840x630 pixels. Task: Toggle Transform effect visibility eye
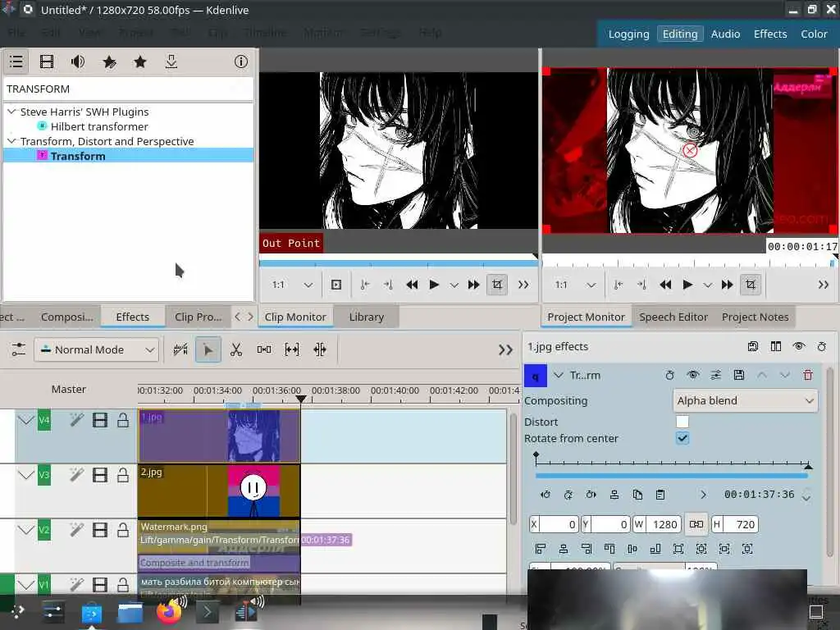click(692, 375)
